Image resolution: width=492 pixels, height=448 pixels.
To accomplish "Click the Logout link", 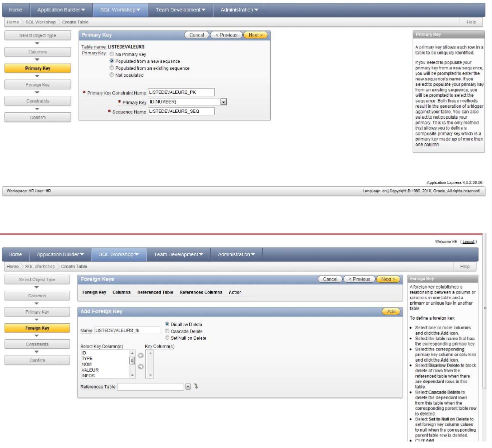I will pos(469,241).
